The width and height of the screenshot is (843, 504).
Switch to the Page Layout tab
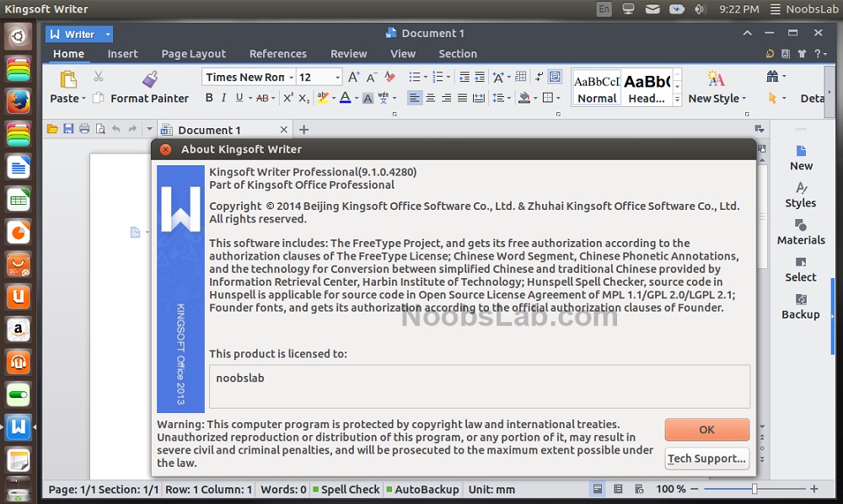194,54
